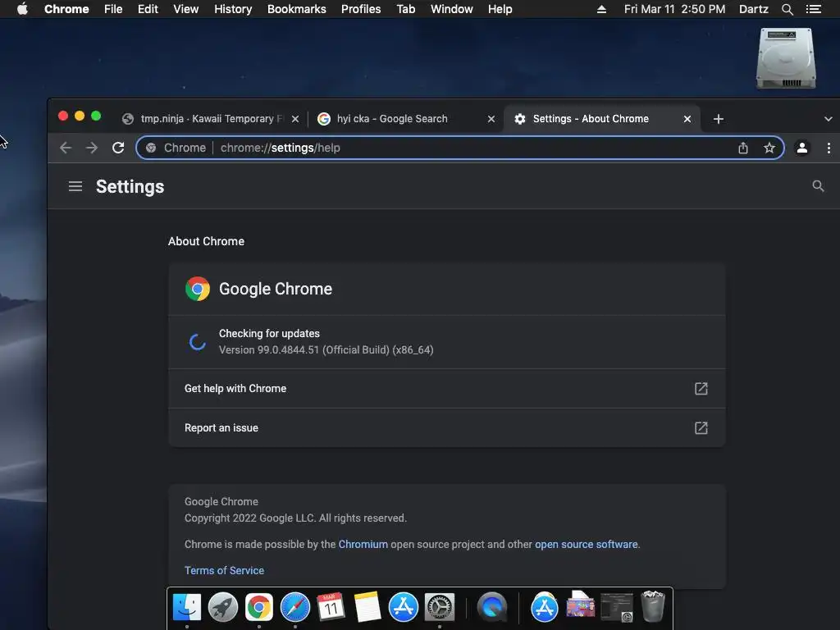
Task: Open the Terms of Service link
Action: coord(224,571)
